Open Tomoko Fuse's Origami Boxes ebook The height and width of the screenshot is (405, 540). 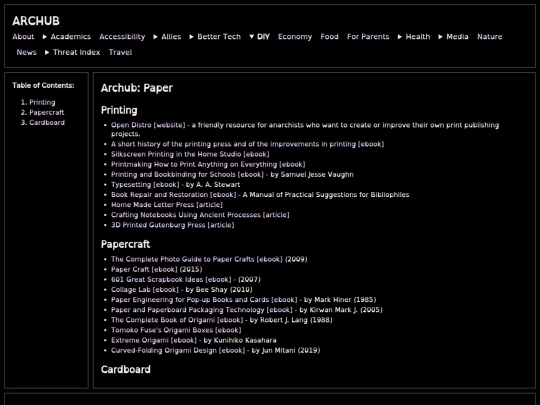click(x=176, y=330)
